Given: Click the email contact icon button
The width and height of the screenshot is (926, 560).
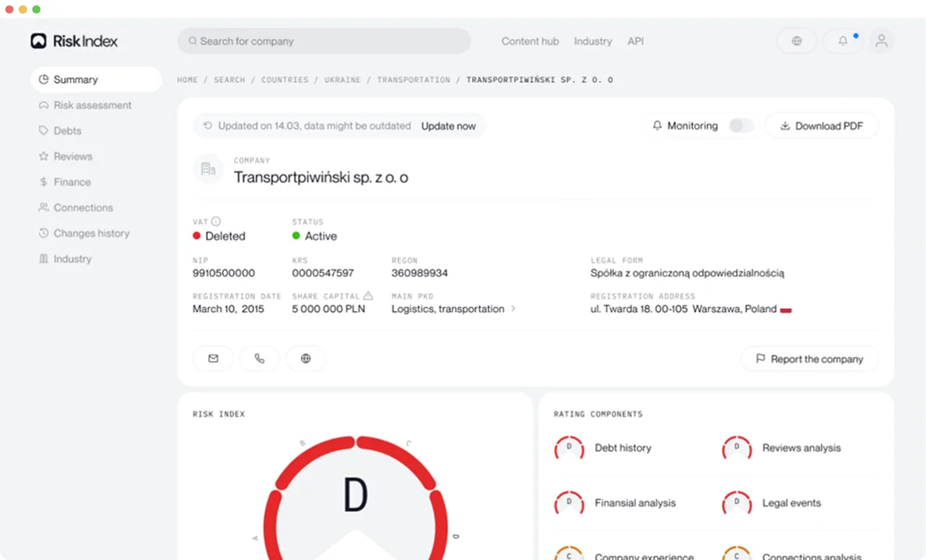Looking at the screenshot, I should [x=213, y=358].
